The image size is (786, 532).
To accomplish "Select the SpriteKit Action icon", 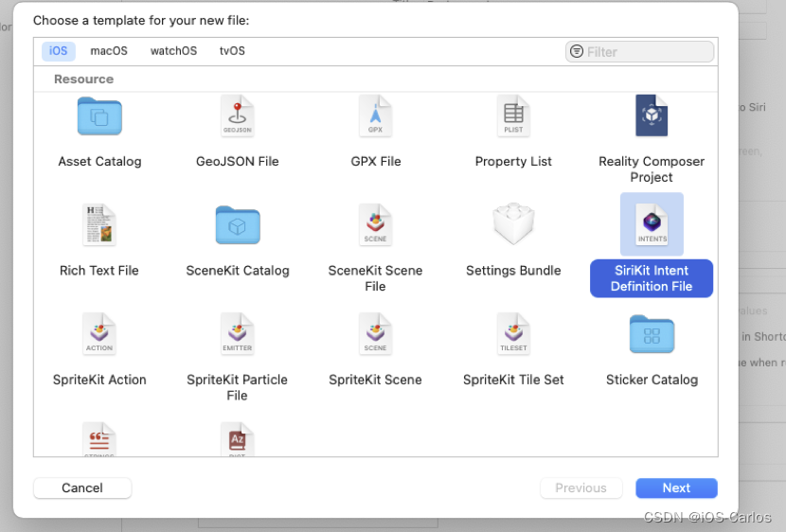I will click(99, 334).
